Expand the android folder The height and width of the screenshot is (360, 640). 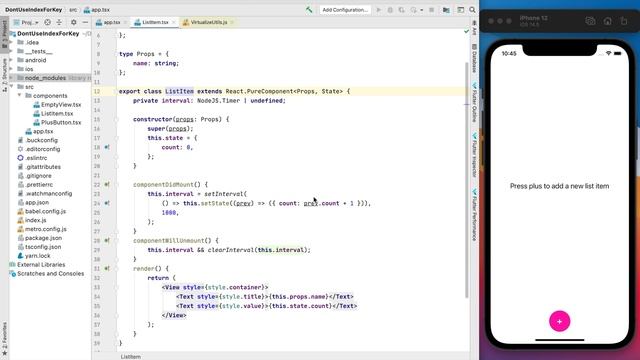coord(11,60)
